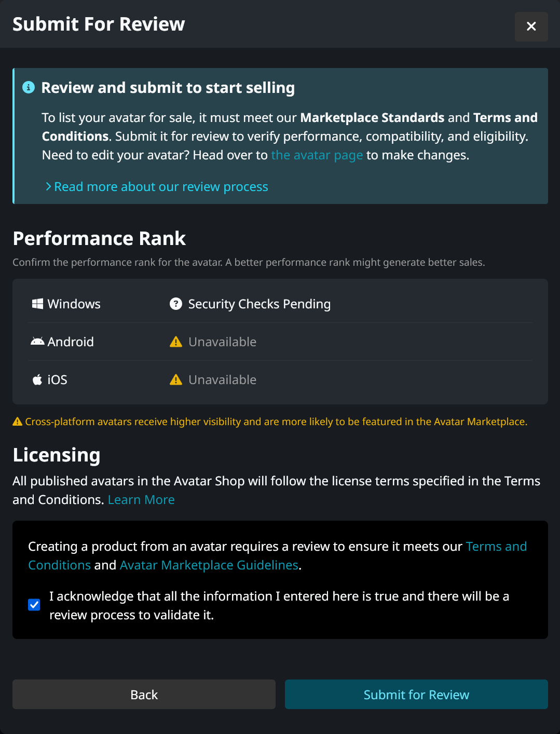The height and width of the screenshot is (734, 560).
Task: Click the acknowledgement statement text
Action: click(279, 606)
